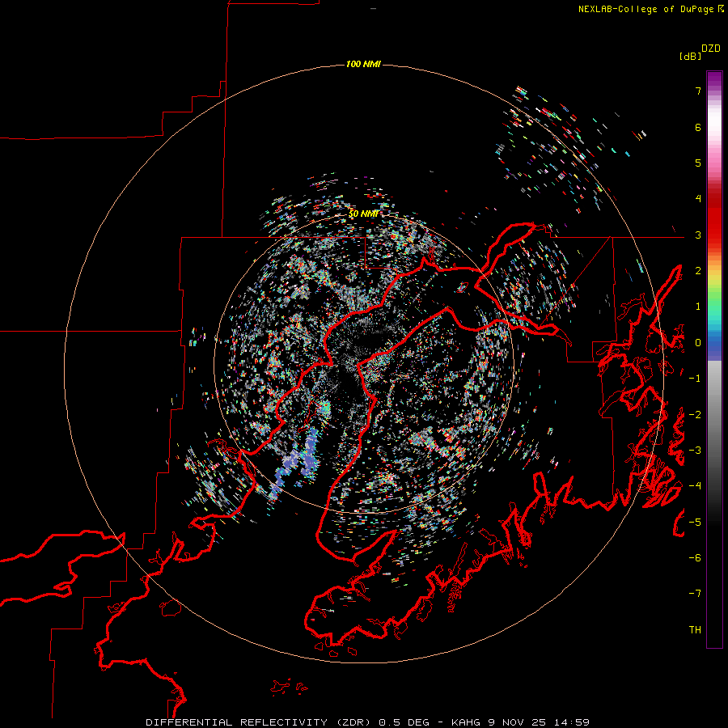The height and width of the screenshot is (728, 728).
Task: Click the 100 NMI range ring label
Action: coord(363,64)
